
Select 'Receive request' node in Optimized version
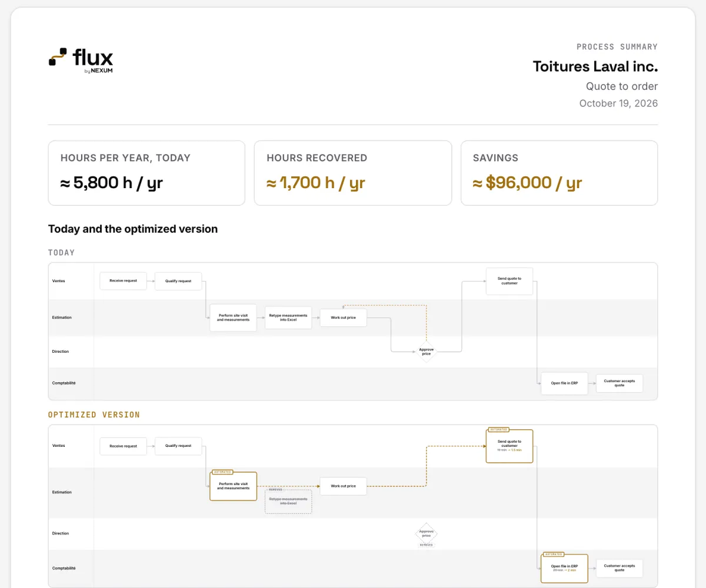pyautogui.click(x=123, y=446)
